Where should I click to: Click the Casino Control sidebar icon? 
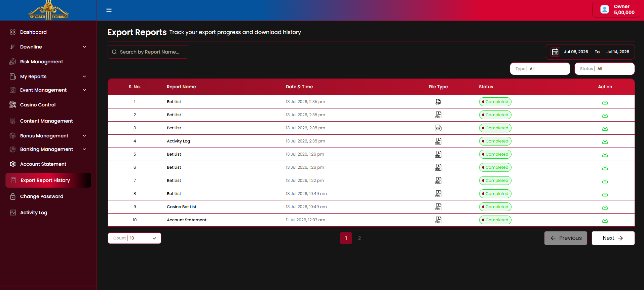point(13,105)
